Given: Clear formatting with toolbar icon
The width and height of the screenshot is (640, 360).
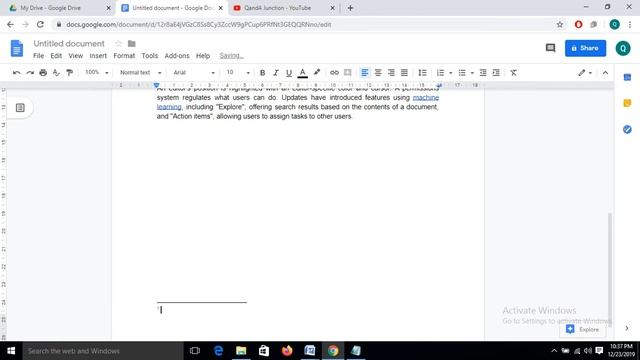Looking at the screenshot, I should point(513,73).
